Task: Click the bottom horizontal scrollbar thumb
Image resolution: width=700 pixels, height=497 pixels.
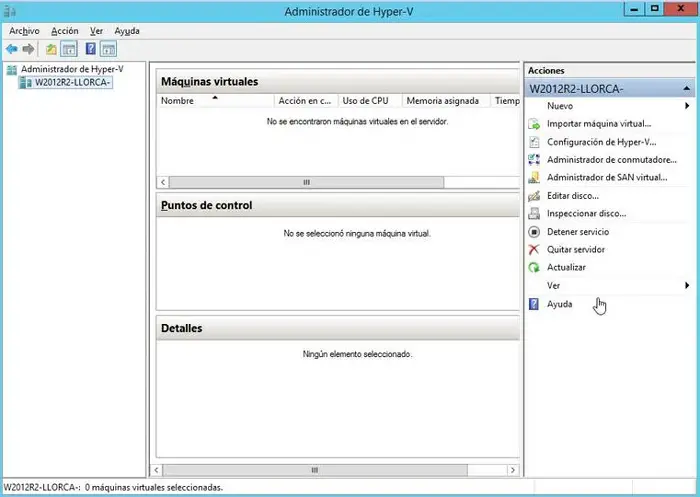Action: point(315,470)
